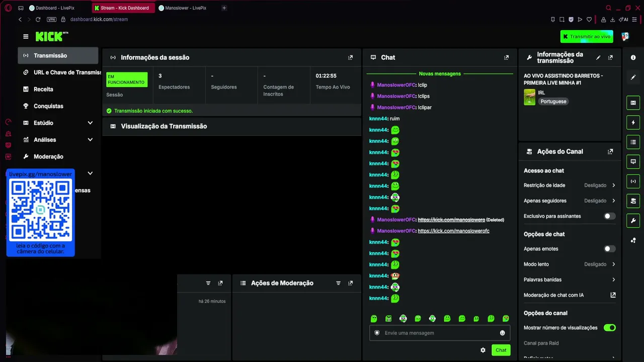
Task: Reload the page in the browser toolbar
Action: pos(38,19)
